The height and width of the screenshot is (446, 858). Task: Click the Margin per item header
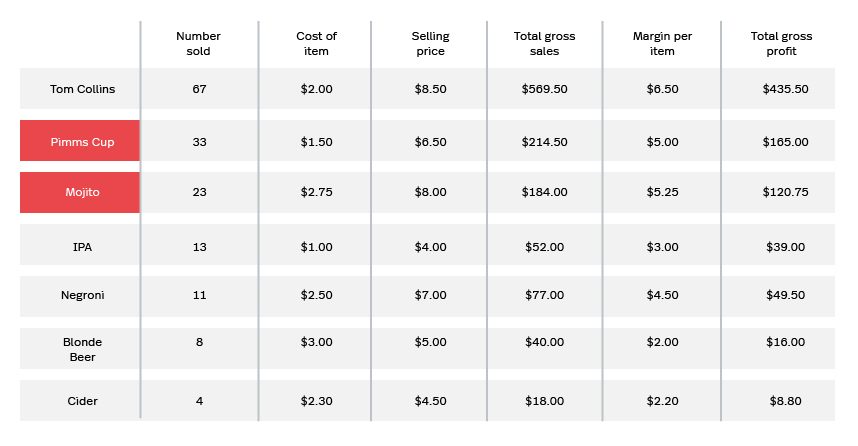tap(662, 44)
